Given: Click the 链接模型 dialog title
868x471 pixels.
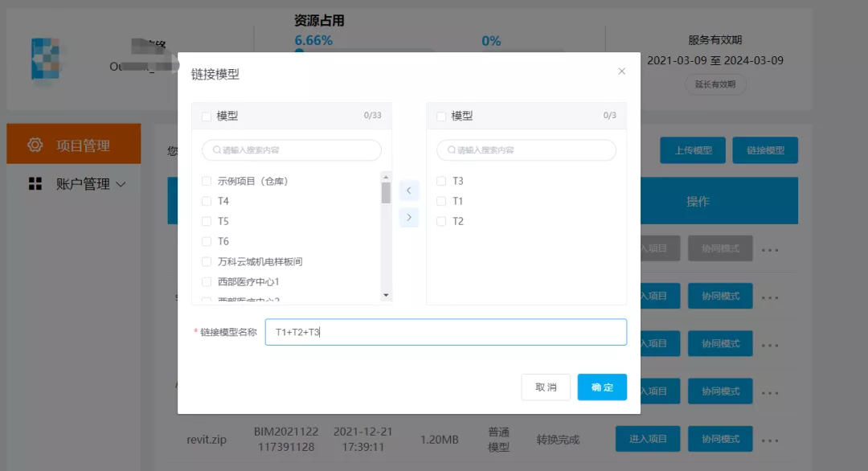Looking at the screenshot, I should point(215,74).
